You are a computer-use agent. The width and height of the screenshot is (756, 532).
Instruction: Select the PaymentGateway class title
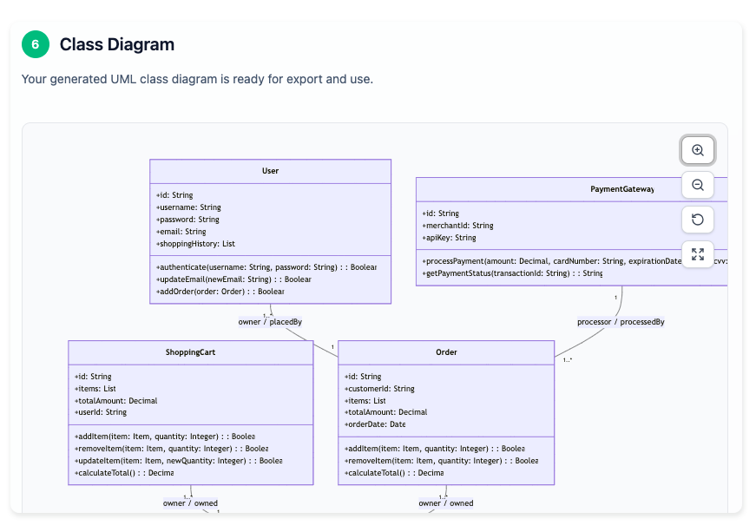pos(622,189)
